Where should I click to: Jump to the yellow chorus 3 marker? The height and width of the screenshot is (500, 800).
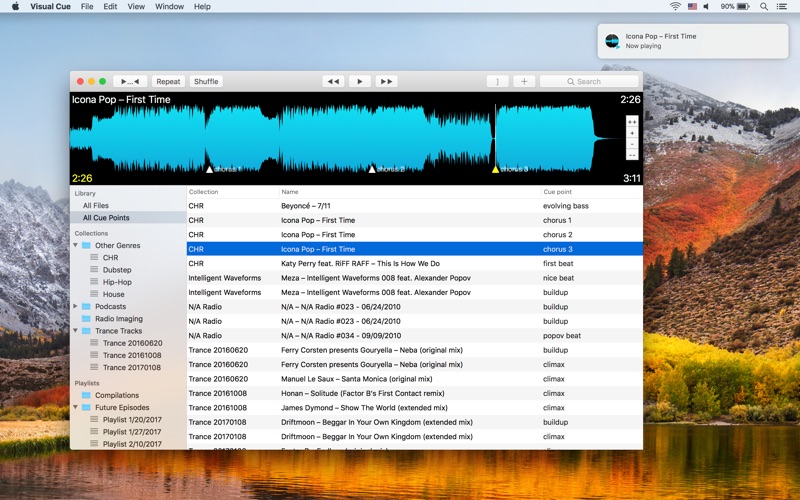tap(495, 169)
